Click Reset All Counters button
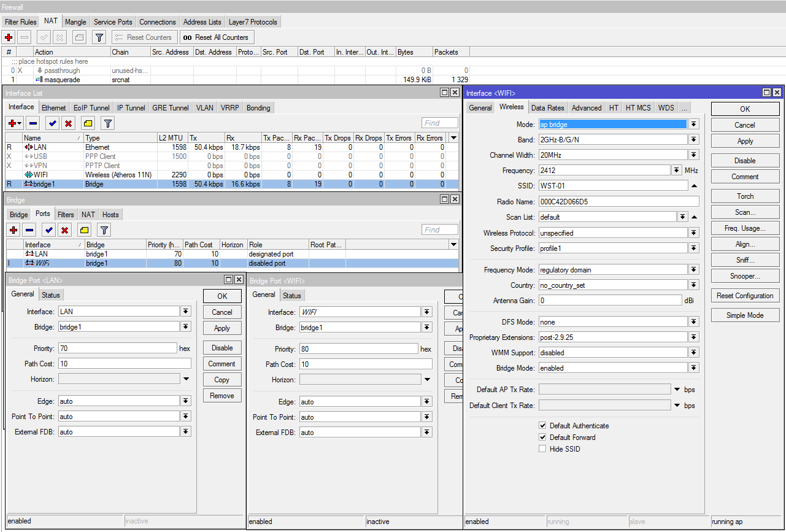The image size is (786, 532). point(216,37)
